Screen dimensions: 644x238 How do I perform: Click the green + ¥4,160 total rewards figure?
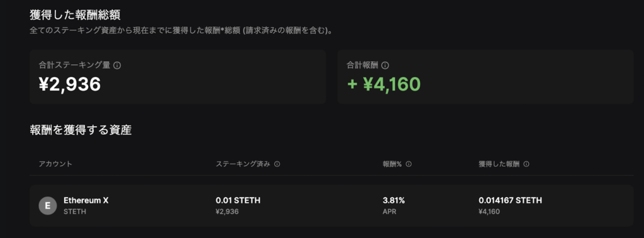[384, 84]
